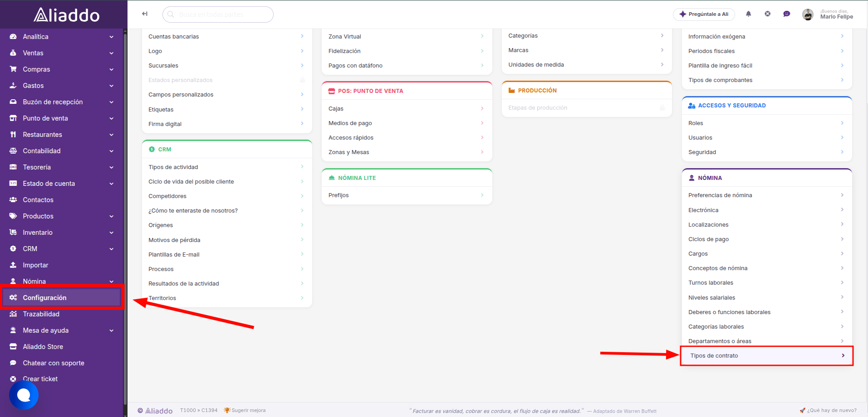Open Configuración in the sidebar

tap(62, 298)
